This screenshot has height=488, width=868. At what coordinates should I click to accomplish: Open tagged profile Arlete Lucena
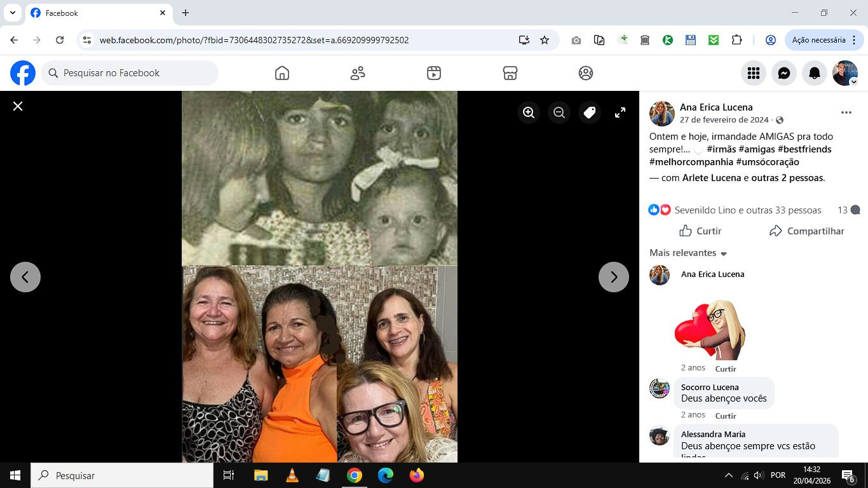[710, 178]
